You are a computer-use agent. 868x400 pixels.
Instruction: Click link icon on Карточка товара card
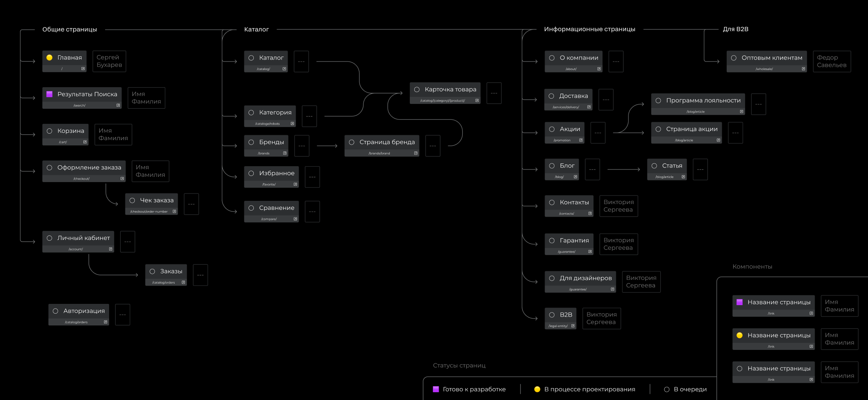tap(477, 101)
